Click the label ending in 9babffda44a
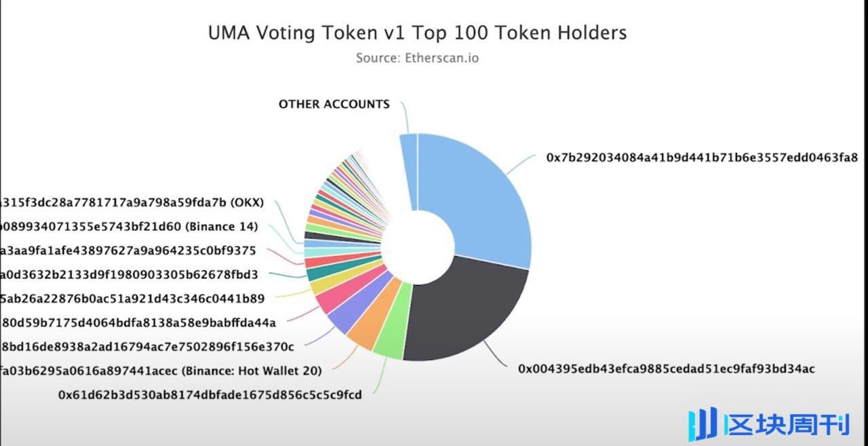 pos(138,322)
